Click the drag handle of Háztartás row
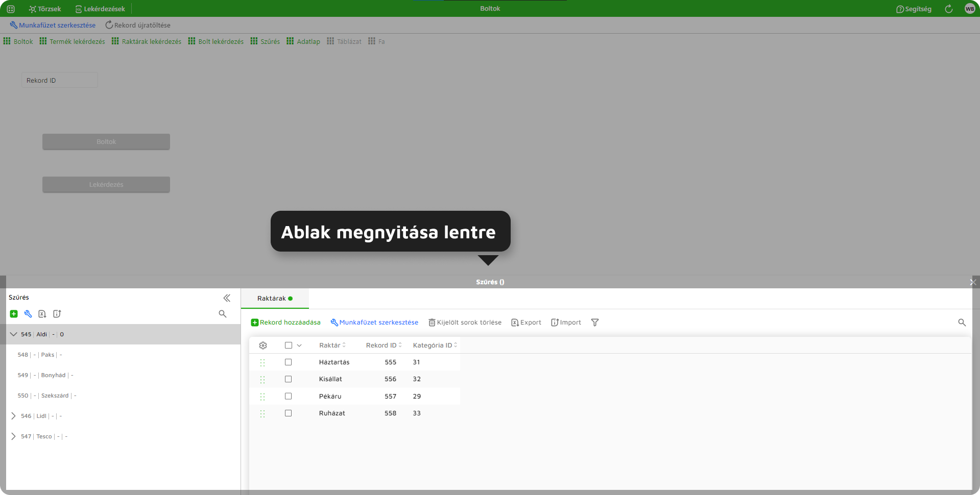The image size is (980, 495). pos(262,362)
